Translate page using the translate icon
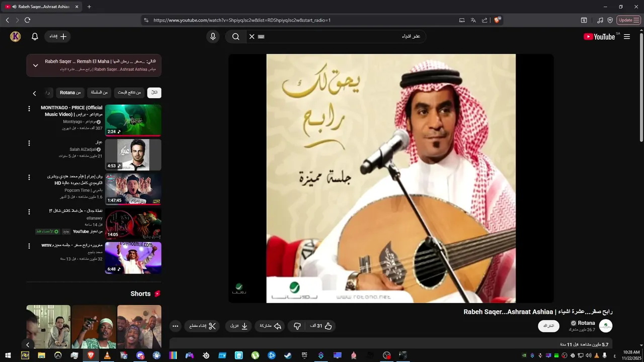644x362 pixels. [473, 20]
